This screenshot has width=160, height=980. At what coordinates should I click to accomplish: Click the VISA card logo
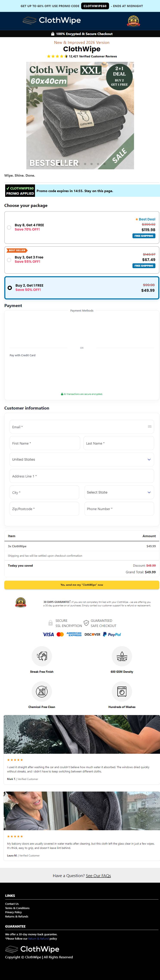pyautogui.click(x=48, y=634)
